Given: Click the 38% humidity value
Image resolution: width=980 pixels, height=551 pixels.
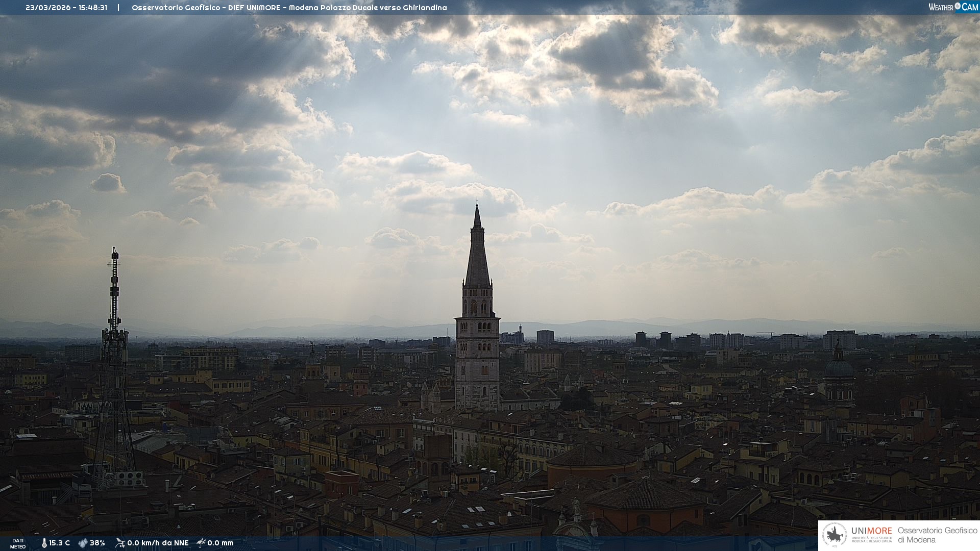Looking at the screenshot, I should (x=97, y=543).
